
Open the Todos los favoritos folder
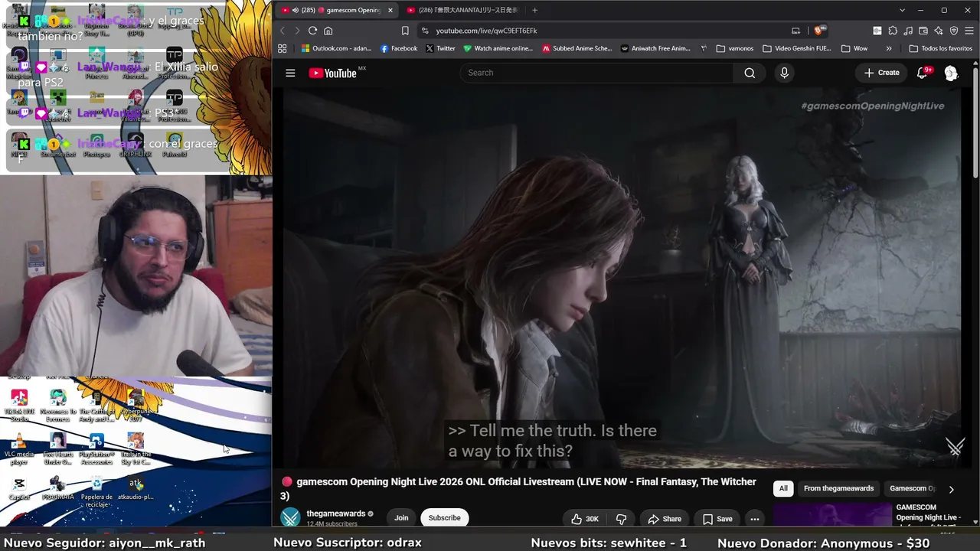pyautogui.click(x=941, y=48)
